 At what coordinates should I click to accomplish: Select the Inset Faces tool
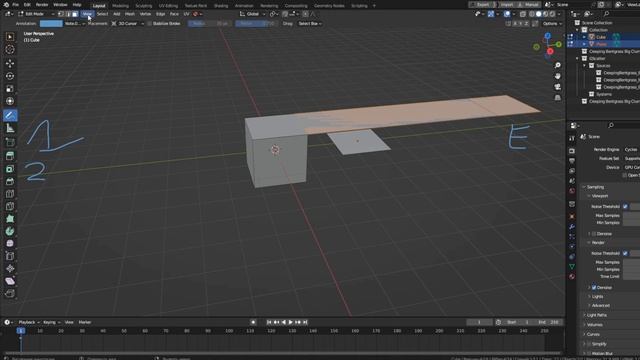(10, 169)
